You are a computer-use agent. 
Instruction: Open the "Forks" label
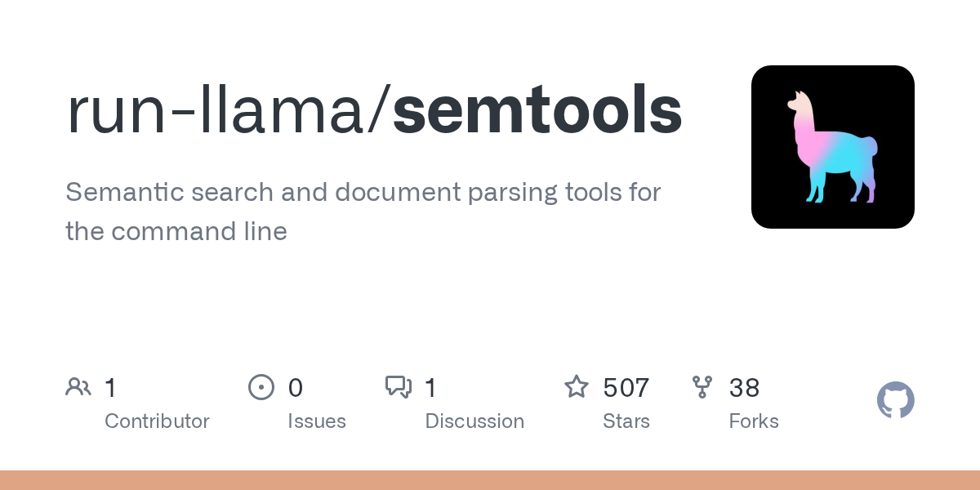click(x=754, y=421)
